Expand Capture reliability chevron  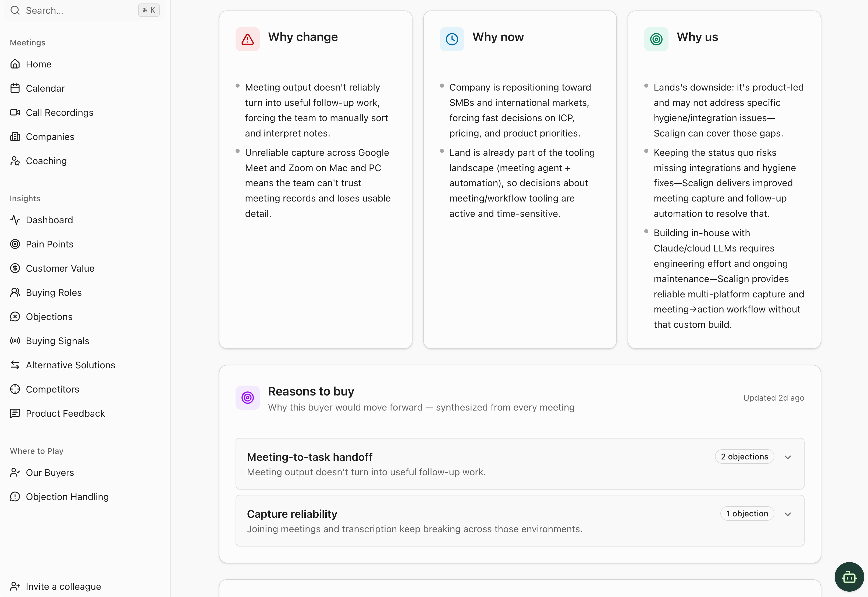(788, 514)
